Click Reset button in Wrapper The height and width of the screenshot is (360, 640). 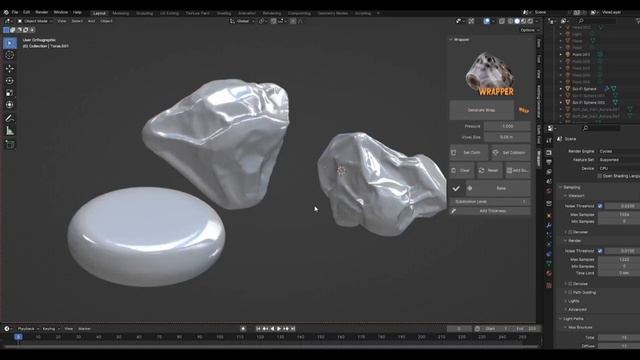click(489, 170)
